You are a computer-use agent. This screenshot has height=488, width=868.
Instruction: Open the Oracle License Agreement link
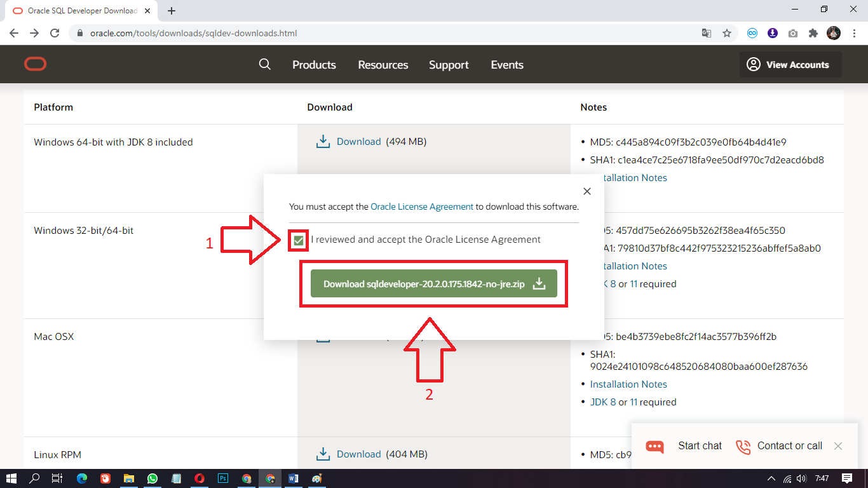pos(421,207)
